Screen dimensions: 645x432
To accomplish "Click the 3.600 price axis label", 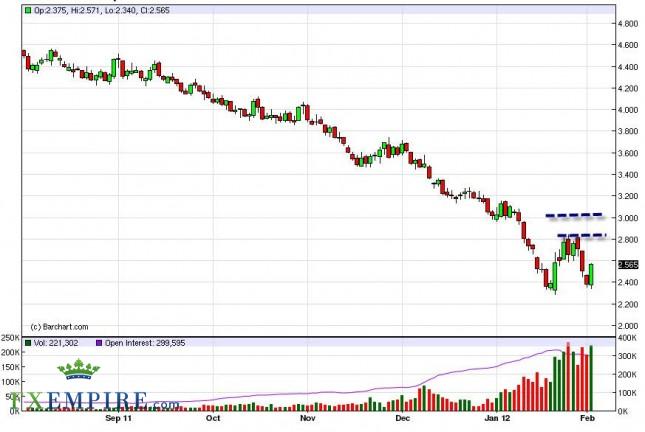I will coord(628,153).
